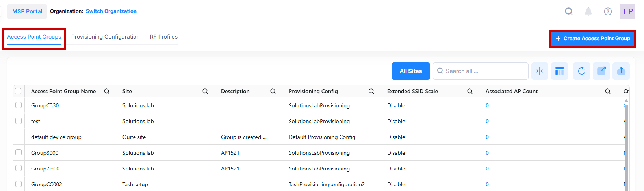Open the notifications bell
Viewport: 644px width, 191px height.
pyautogui.click(x=588, y=11)
